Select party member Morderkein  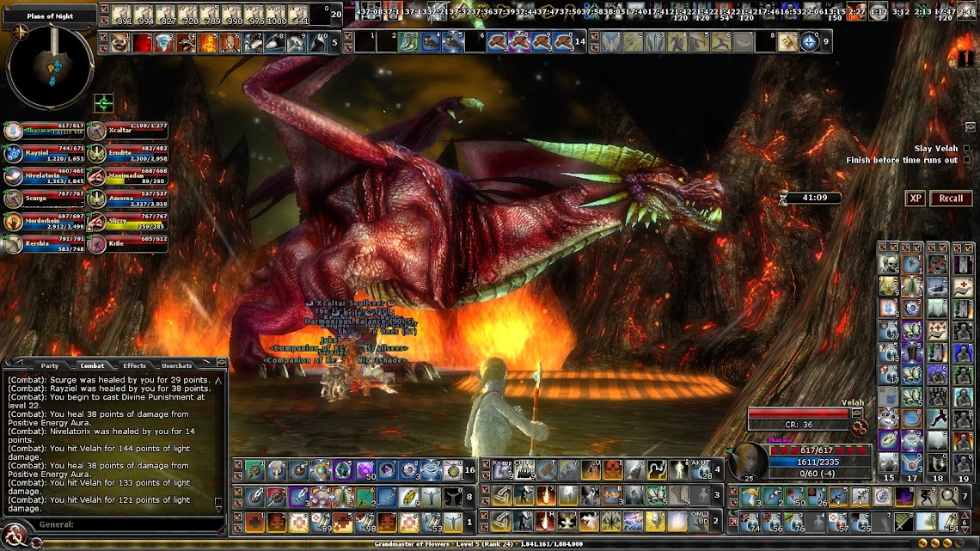coord(44,221)
